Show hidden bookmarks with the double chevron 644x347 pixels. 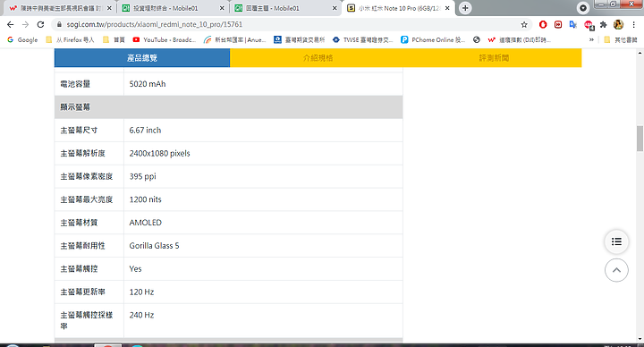tap(591, 40)
